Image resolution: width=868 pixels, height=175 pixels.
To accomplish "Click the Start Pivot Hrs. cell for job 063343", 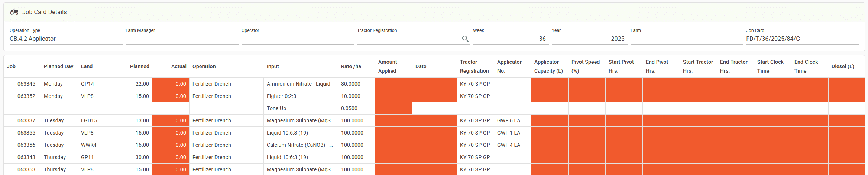I will pos(624,157).
